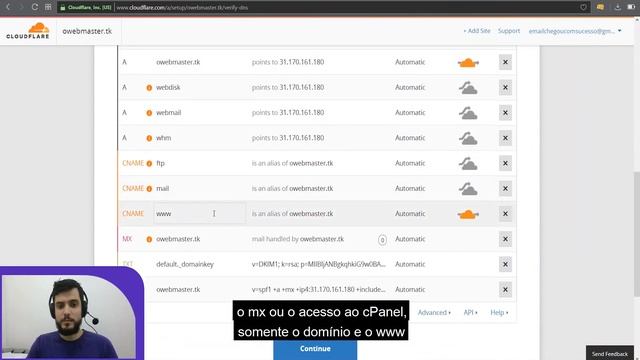Open TTL Automatic for MX record
The image size is (640, 360).
coord(410,239)
